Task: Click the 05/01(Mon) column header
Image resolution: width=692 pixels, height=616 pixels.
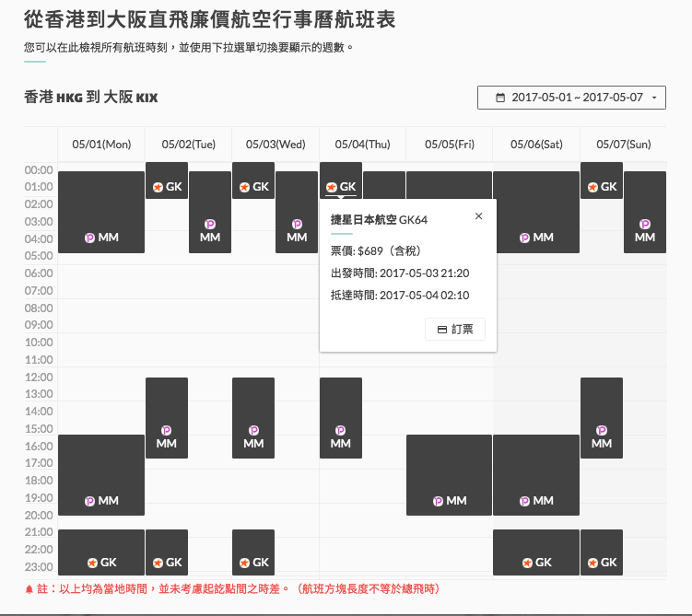Action: click(x=101, y=145)
